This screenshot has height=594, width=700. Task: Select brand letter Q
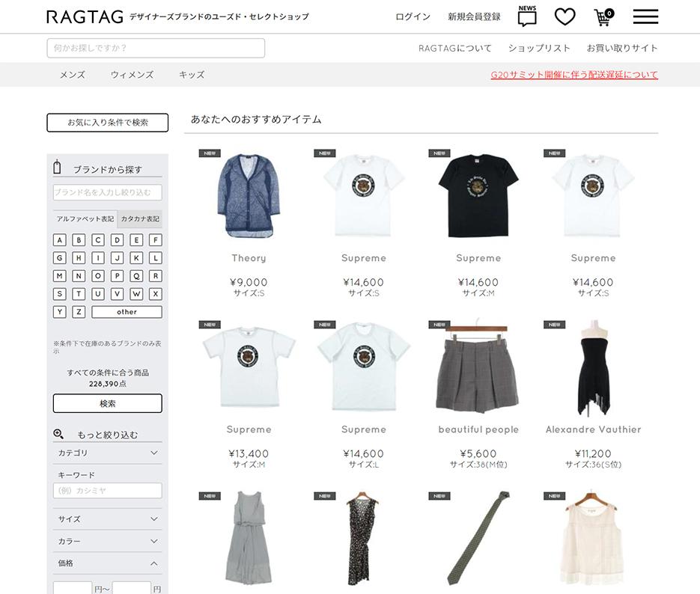click(136, 276)
